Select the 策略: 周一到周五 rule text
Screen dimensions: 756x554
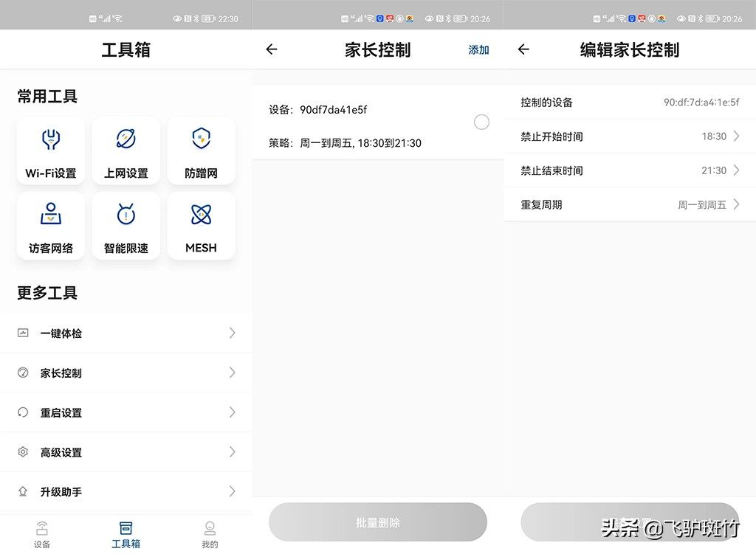coord(346,143)
